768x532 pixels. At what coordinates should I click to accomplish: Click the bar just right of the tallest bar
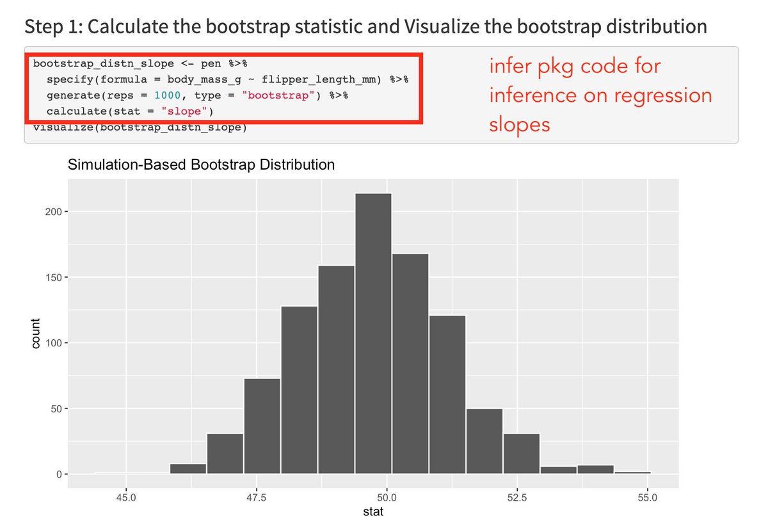click(x=411, y=364)
